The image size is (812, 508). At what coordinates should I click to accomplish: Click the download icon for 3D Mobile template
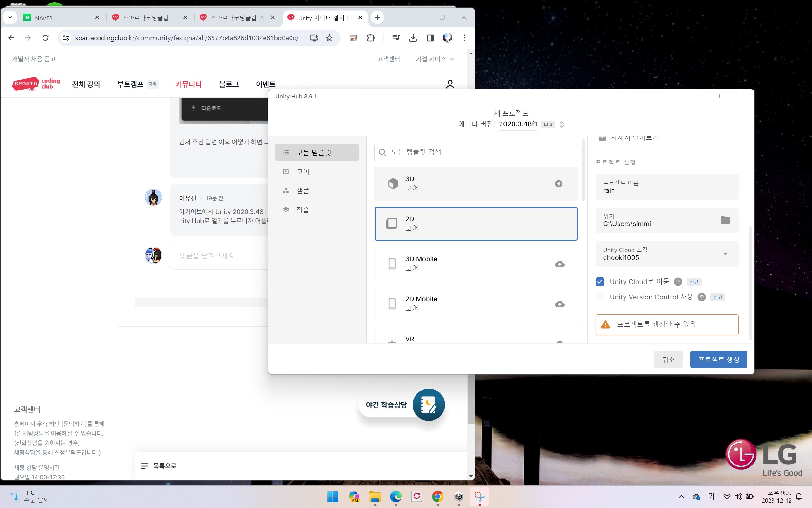tap(559, 264)
